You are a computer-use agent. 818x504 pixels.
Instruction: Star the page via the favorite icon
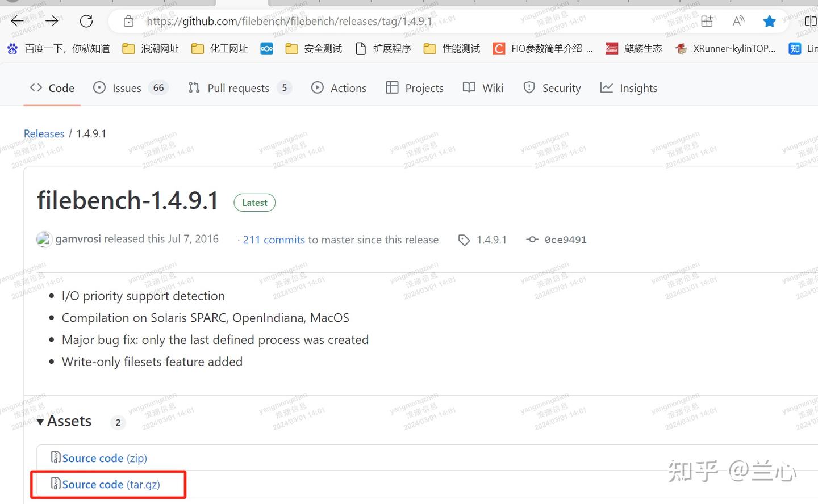pos(769,21)
